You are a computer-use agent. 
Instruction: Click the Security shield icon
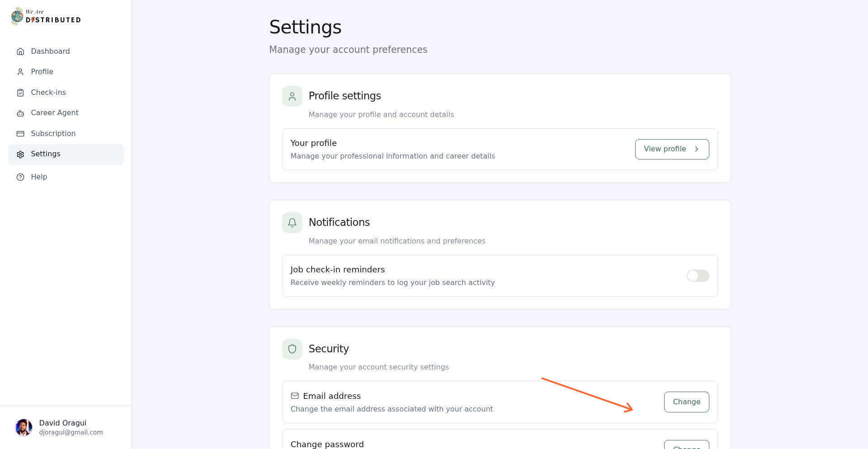[x=292, y=349]
